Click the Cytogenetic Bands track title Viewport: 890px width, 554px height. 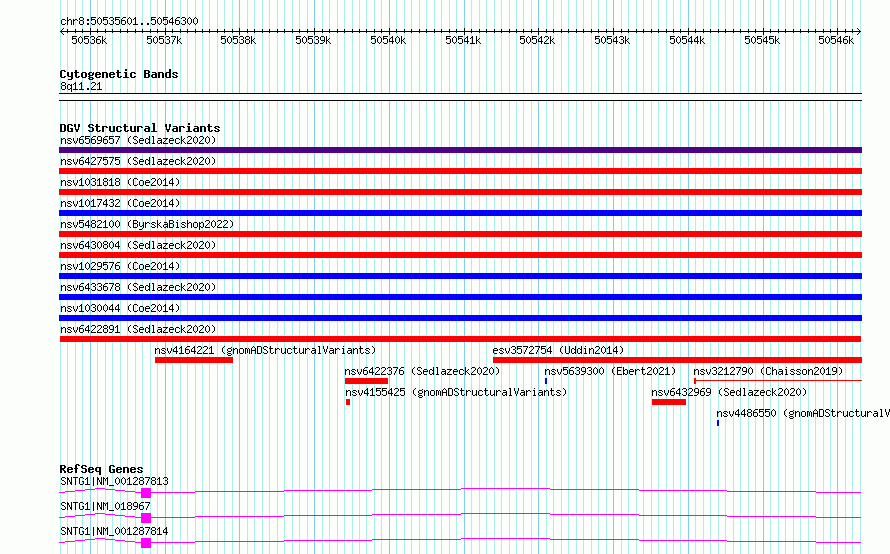[x=119, y=74]
